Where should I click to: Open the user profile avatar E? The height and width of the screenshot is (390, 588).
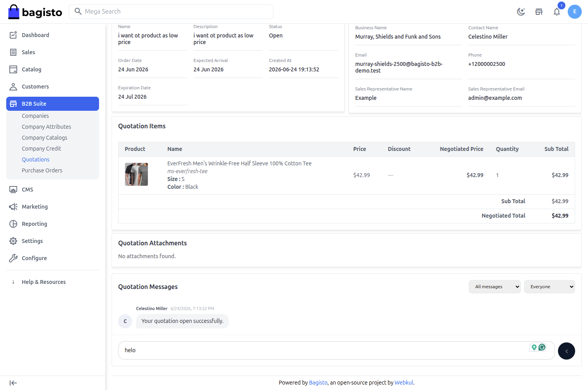click(x=575, y=12)
